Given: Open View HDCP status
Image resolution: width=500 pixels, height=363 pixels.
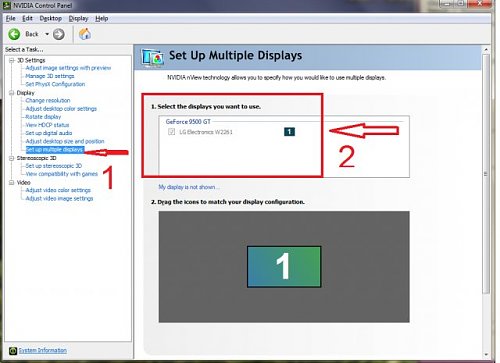Looking at the screenshot, I should (x=47, y=125).
